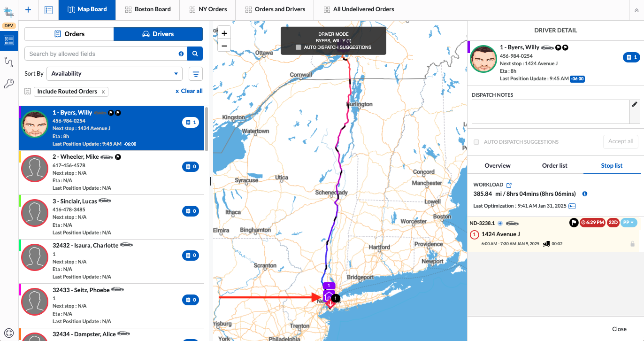Click the driver list scrollbar
This screenshot has width=644, height=341.
coord(207,129)
